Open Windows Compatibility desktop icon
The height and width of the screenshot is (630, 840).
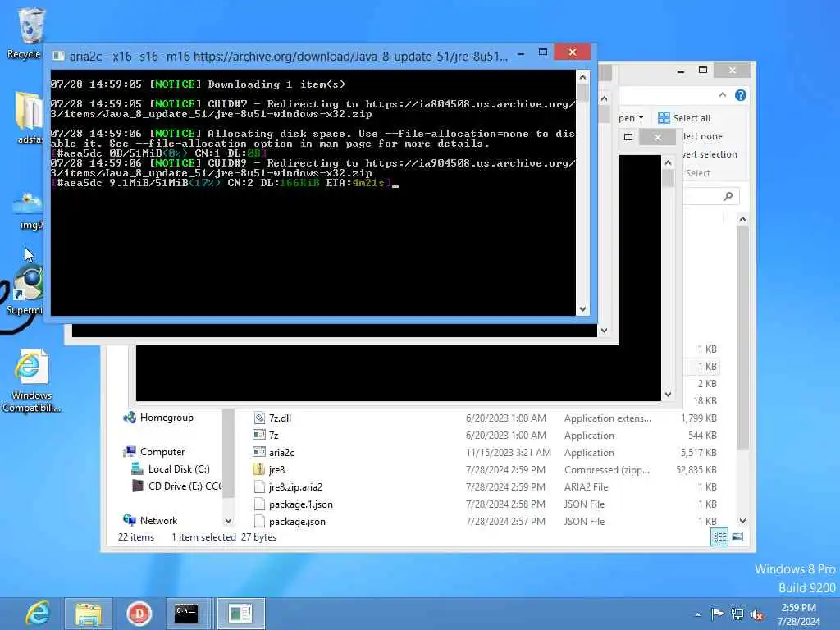click(x=31, y=381)
